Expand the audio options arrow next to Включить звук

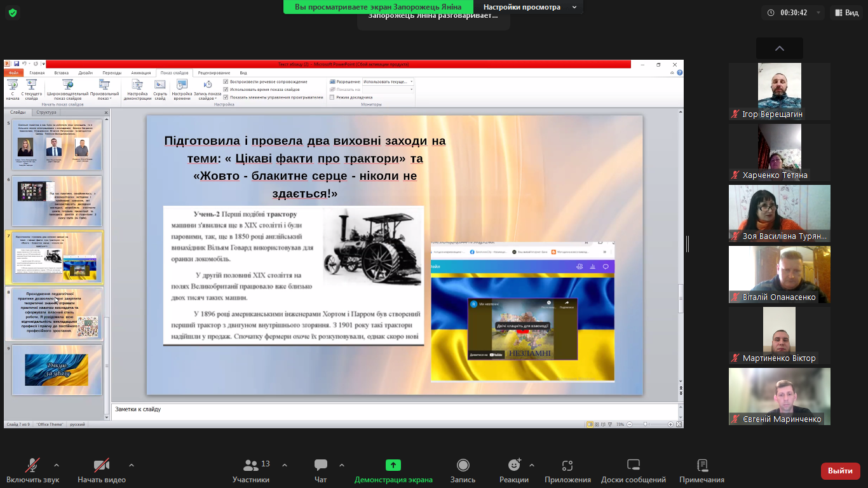click(57, 465)
